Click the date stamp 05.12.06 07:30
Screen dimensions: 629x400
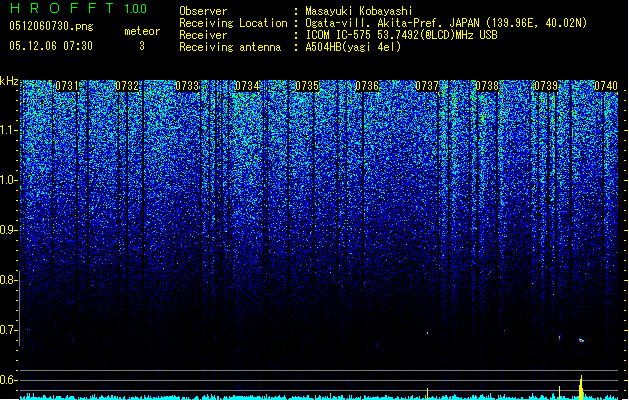point(51,46)
